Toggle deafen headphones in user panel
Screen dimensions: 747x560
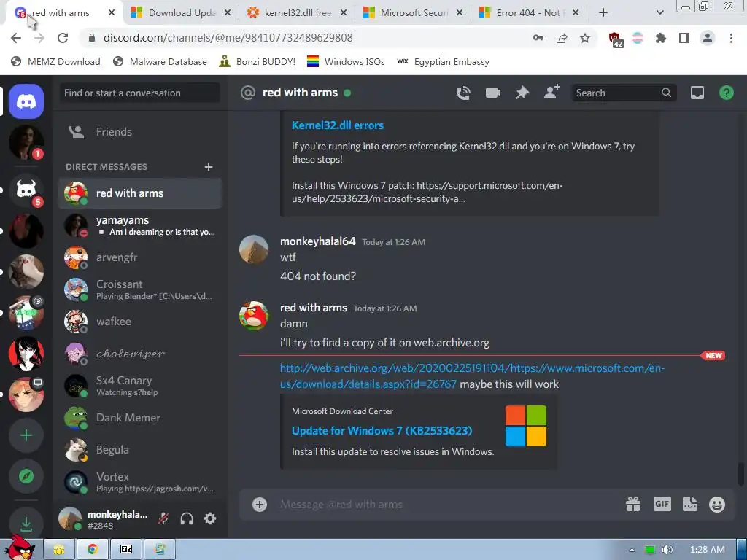click(187, 518)
